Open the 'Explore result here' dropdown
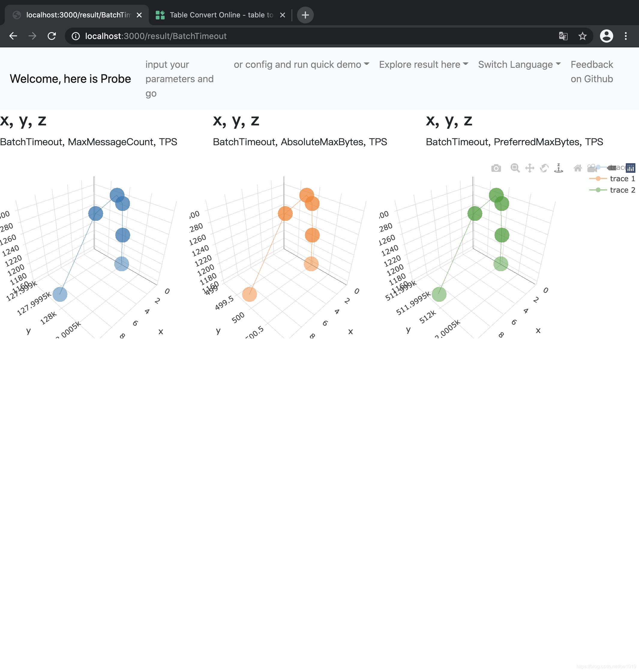 (424, 64)
